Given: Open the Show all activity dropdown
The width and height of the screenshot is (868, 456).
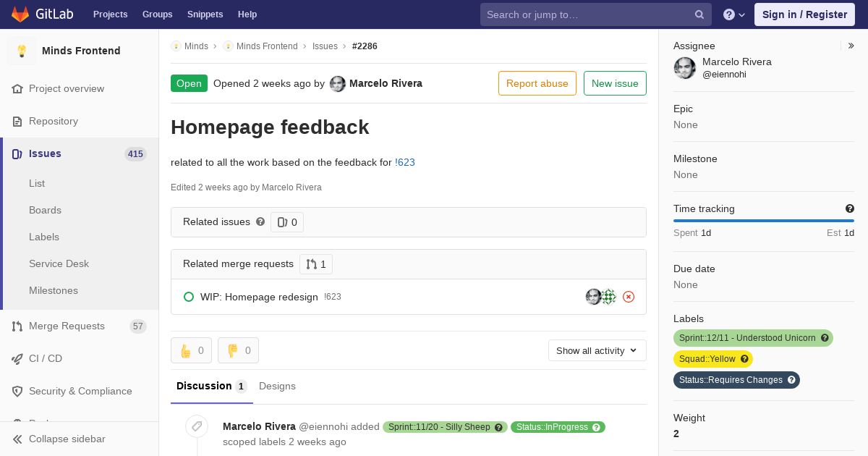Looking at the screenshot, I should [597, 350].
